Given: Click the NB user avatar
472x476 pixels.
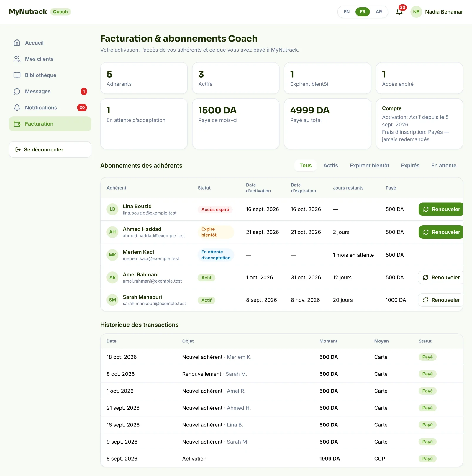Looking at the screenshot, I should click(x=416, y=12).
